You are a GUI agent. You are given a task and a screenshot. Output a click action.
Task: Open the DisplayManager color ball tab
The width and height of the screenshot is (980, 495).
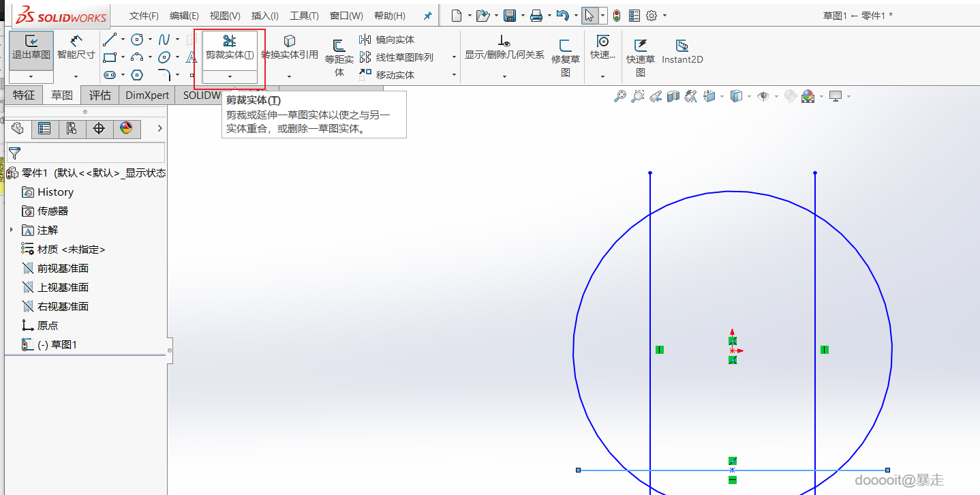coord(126,128)
